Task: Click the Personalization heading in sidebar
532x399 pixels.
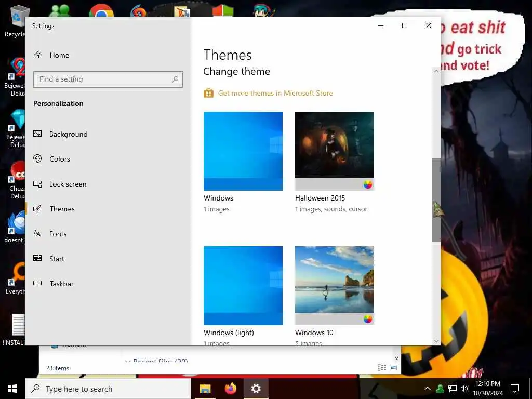Action: point(58,103)
